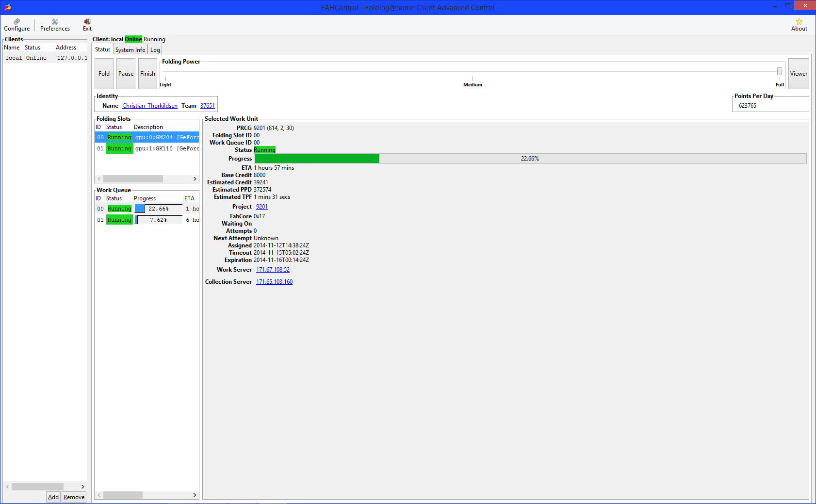816x504 pixels.
Task: Click the FahCore value 0x17
Action: point(260,216)
